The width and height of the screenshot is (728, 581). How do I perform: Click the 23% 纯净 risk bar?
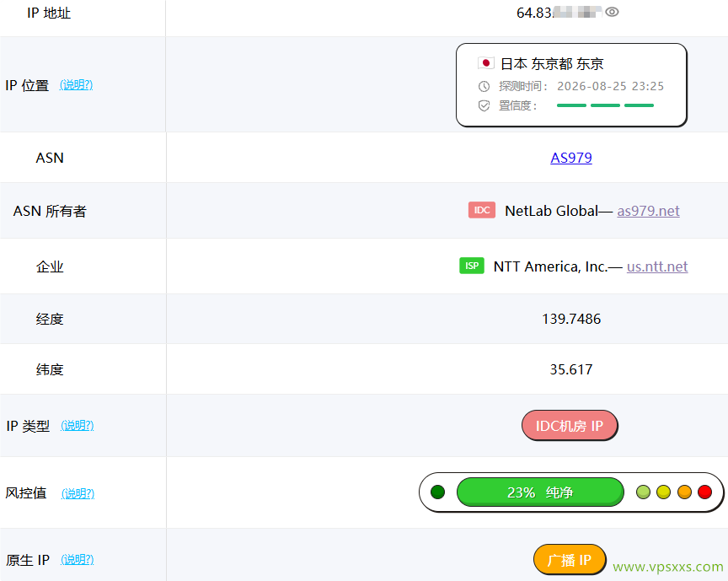coord(540,492)
